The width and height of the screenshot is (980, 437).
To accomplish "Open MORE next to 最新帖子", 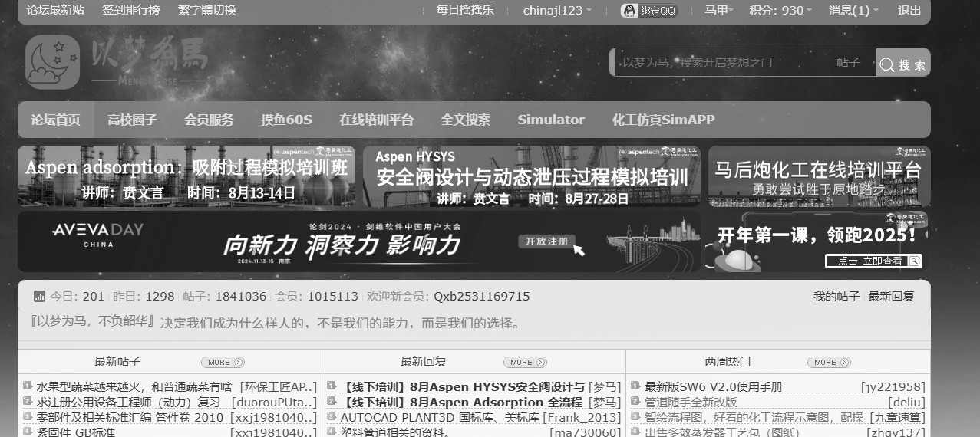I will coord(223,362).
